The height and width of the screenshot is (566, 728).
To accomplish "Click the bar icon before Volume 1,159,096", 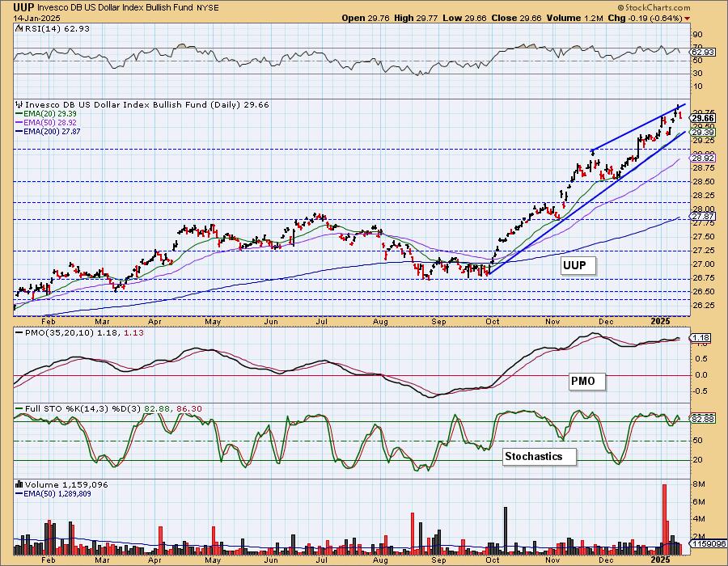I will pos(19,485).
